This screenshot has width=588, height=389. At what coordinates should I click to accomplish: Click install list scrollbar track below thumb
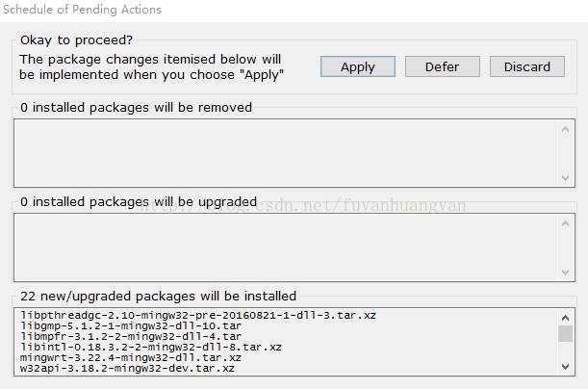tap(566, 350)
